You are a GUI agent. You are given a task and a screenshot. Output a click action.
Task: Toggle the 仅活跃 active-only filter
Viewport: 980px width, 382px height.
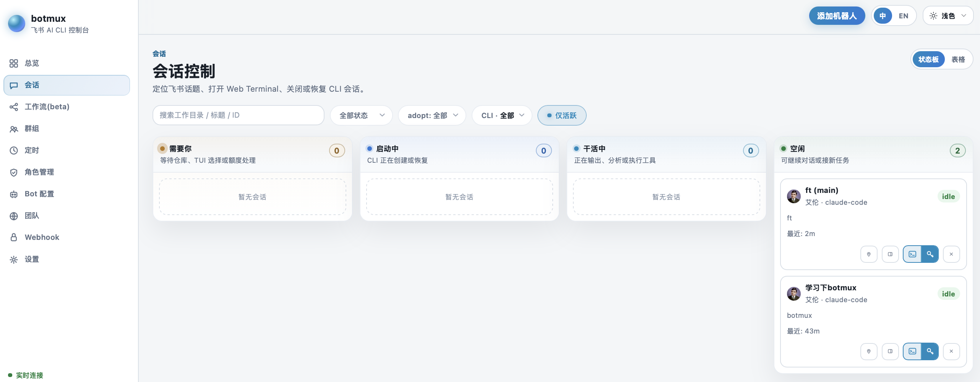tap(561, 115)
